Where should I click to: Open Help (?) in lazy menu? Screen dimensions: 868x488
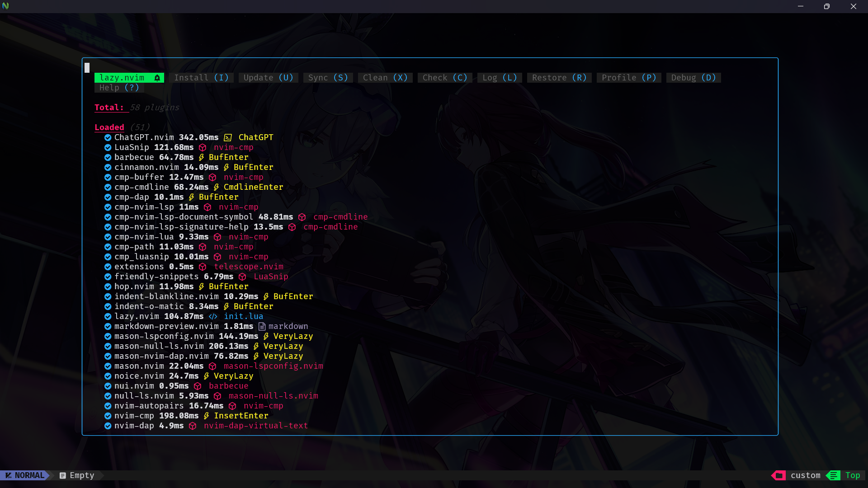119,88
